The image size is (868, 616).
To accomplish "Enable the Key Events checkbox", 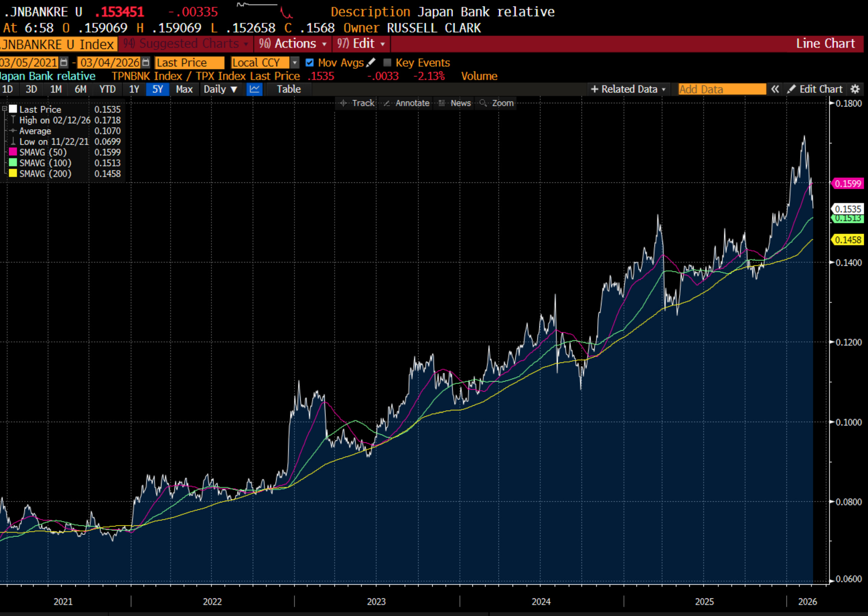I will click(387, 62).
